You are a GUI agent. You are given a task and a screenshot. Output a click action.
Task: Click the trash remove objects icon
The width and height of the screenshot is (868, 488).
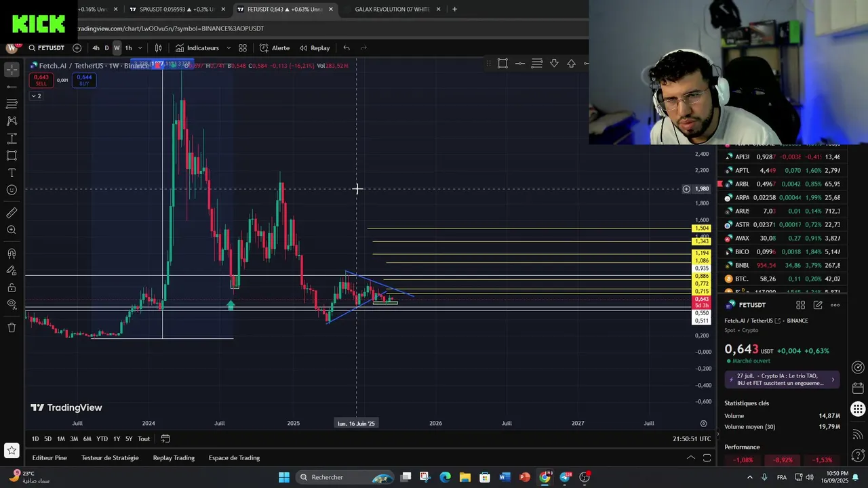tap(12, 328)
